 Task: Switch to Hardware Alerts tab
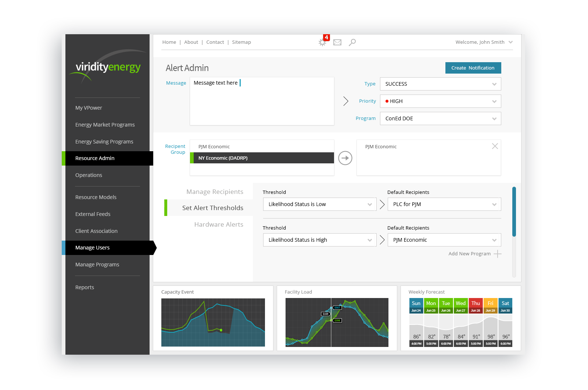219,224
